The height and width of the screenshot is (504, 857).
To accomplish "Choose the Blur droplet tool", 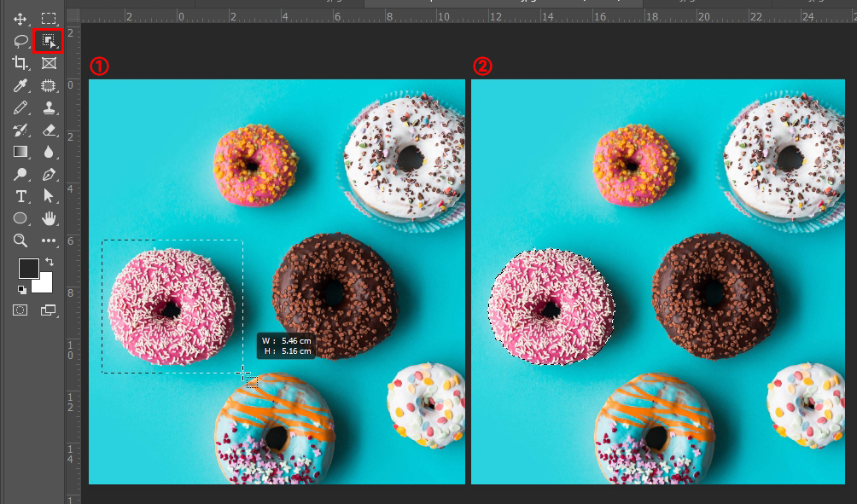I will click(x=49, y=152).
